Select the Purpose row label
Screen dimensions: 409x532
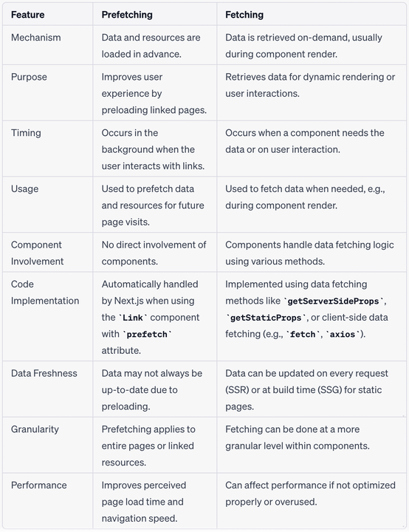(29, 77)
